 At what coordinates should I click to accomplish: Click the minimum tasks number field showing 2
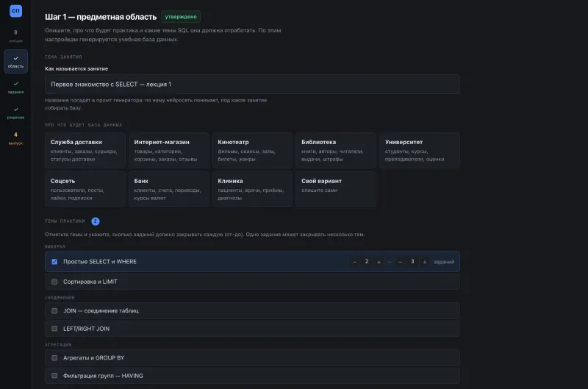tap(367, 262)
